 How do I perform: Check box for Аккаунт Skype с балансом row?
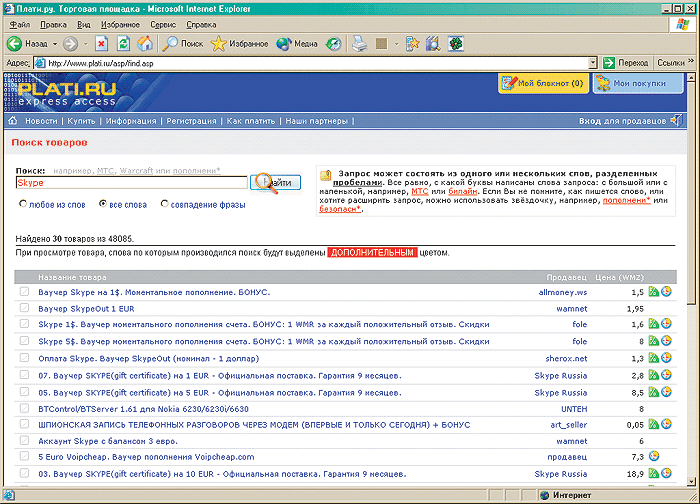point(24,441)
